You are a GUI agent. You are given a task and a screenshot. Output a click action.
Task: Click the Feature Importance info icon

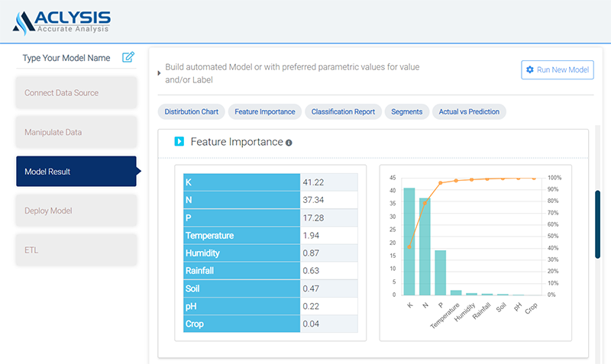point(289,143)
